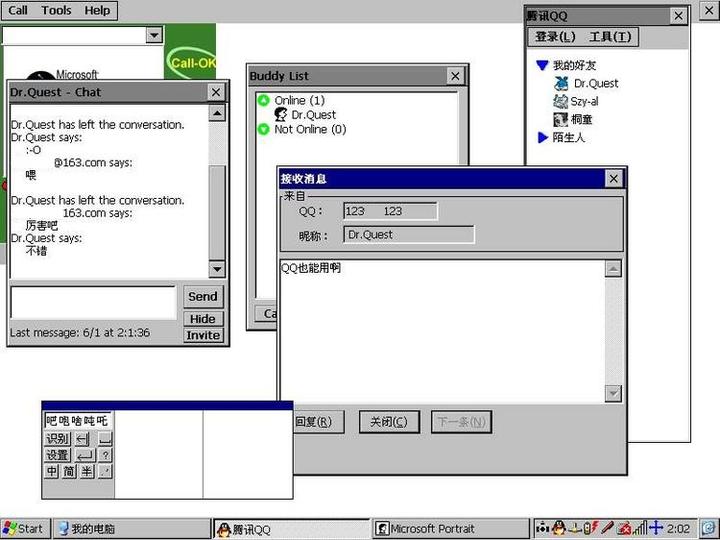720x540 pixels.
Task: Expand the 陌生人 strangers group
Action: [542, 138]
